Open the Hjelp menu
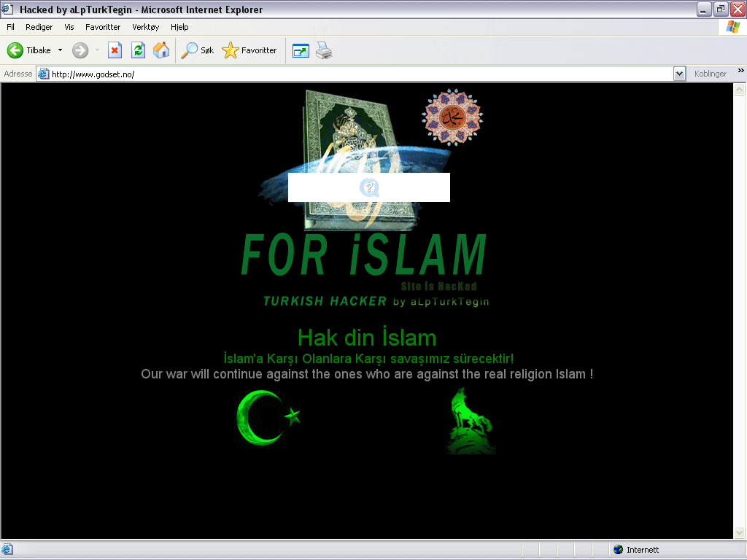Viewport: 747px width, 560px height. 179,27
